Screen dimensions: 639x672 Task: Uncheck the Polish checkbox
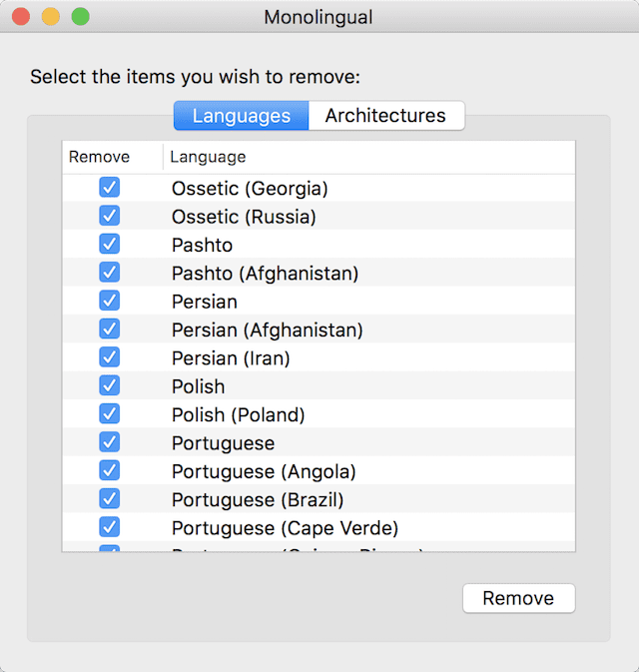coord(110,385)
